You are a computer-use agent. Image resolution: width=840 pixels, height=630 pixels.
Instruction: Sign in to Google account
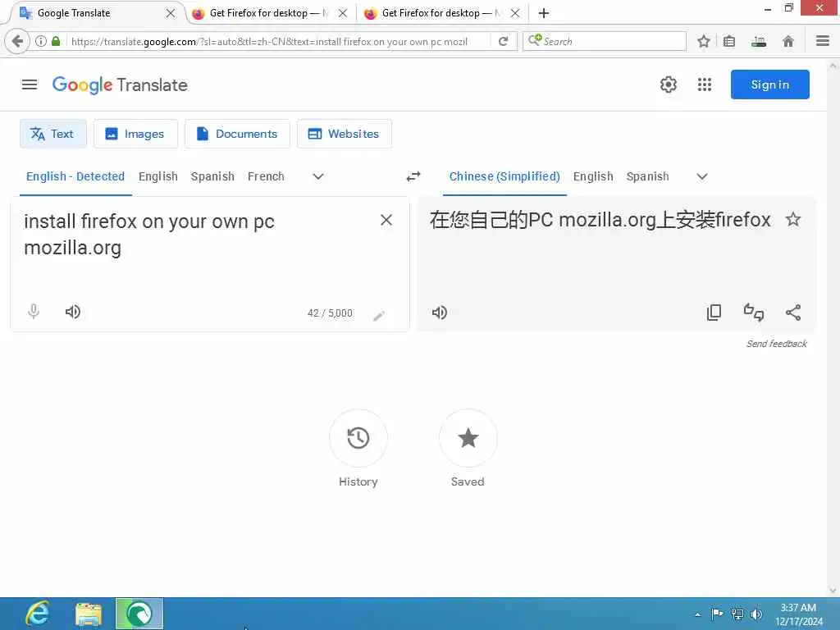[x=769, y=84]
